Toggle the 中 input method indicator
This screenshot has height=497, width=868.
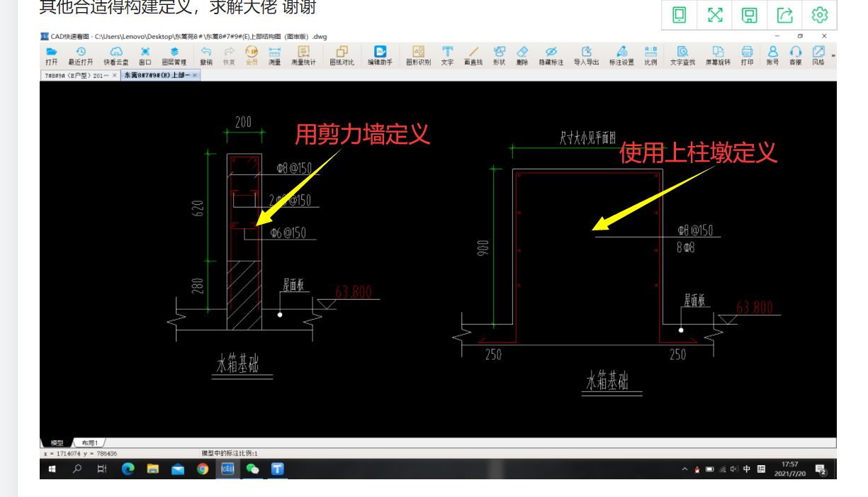747,469
